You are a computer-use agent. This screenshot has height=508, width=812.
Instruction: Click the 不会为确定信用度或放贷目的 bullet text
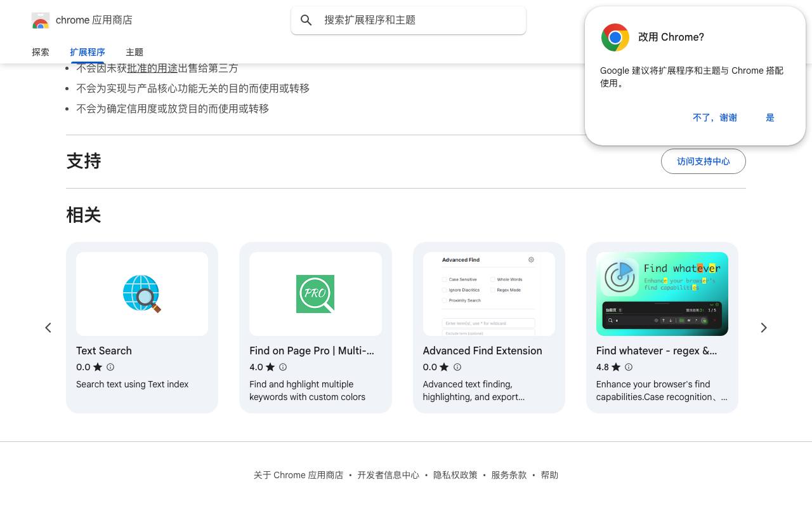[x=173, y=109]
